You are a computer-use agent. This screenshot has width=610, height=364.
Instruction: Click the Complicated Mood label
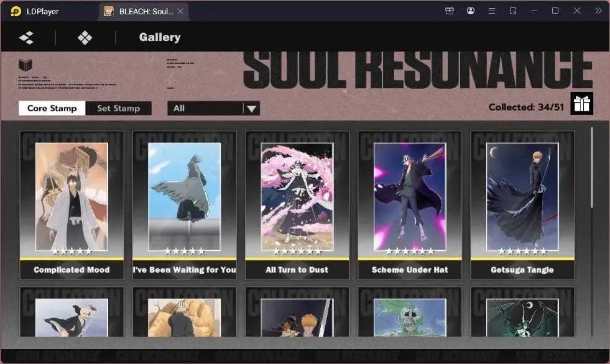pyautogui.click(x=72, y=270)
